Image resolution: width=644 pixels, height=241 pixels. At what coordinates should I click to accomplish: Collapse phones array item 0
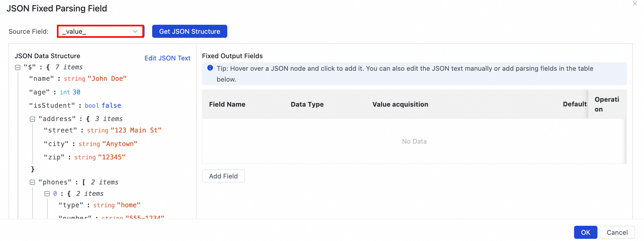click(x=47, y=194)
